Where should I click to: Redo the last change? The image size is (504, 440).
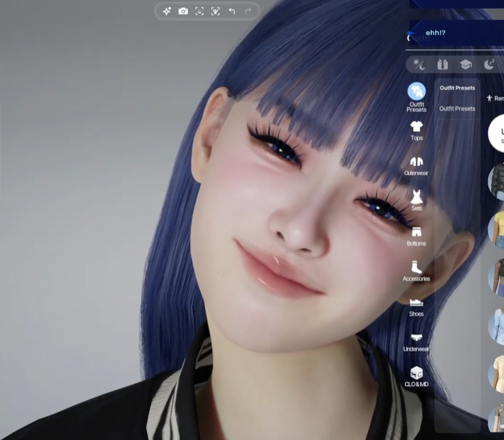tap(248, 11)
